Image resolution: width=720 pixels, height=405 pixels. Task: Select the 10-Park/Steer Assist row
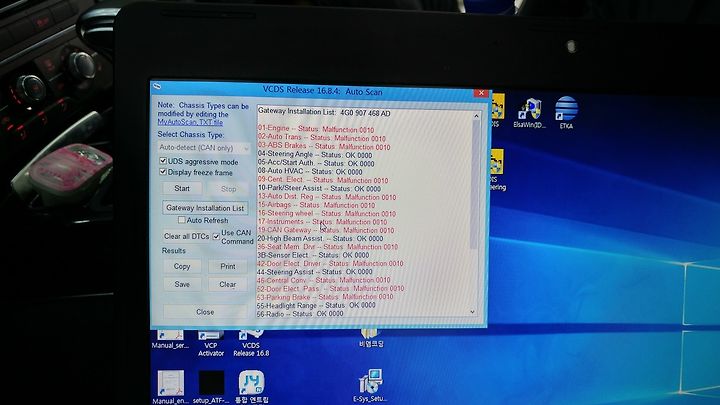(x=319, y=188)
